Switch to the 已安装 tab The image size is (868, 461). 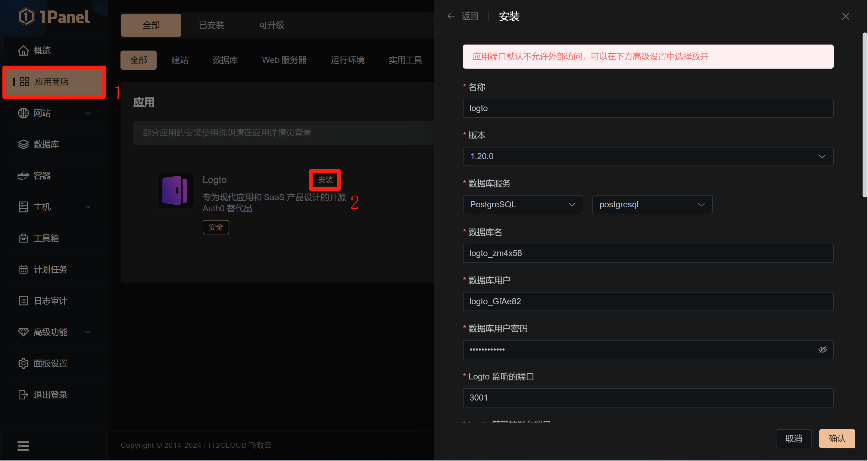coord(211,25)
